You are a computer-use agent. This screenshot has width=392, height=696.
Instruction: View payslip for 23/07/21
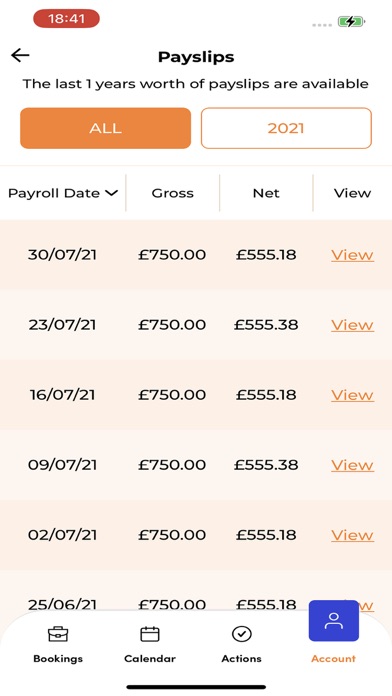click(352, 325)
